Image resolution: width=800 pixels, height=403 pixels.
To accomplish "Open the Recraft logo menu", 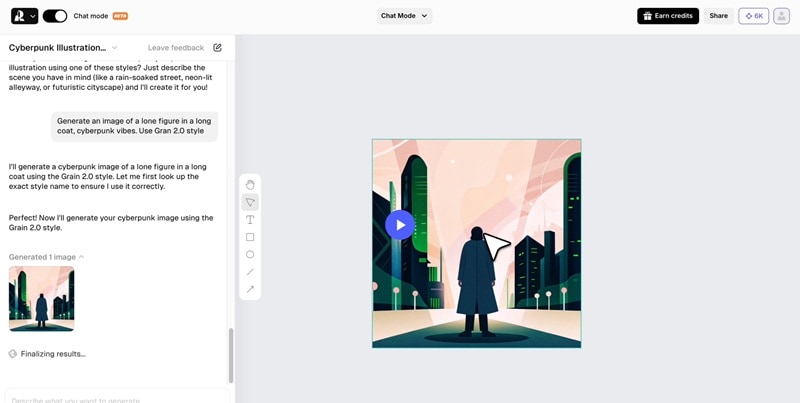I will (24, 16).
